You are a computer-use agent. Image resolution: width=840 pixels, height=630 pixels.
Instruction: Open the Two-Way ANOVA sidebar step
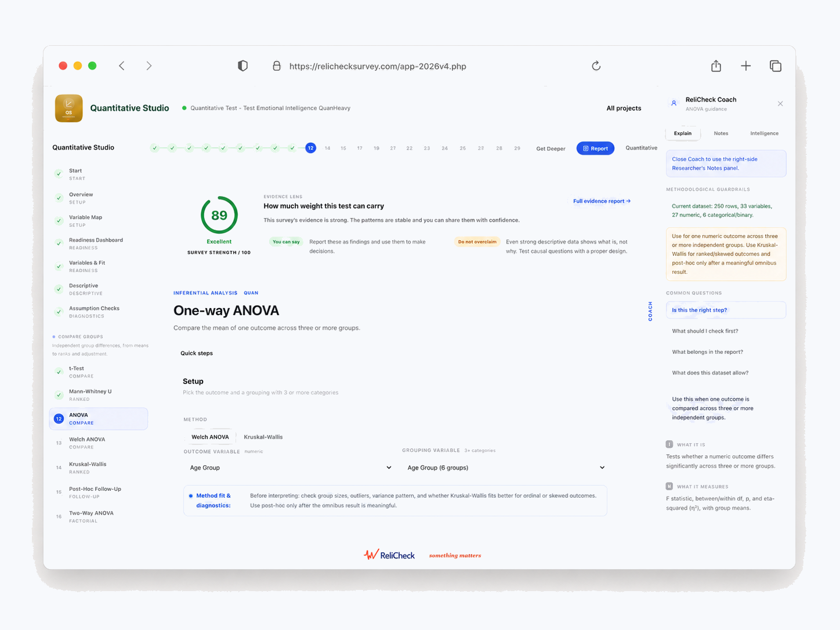click(x=99, y=517)
